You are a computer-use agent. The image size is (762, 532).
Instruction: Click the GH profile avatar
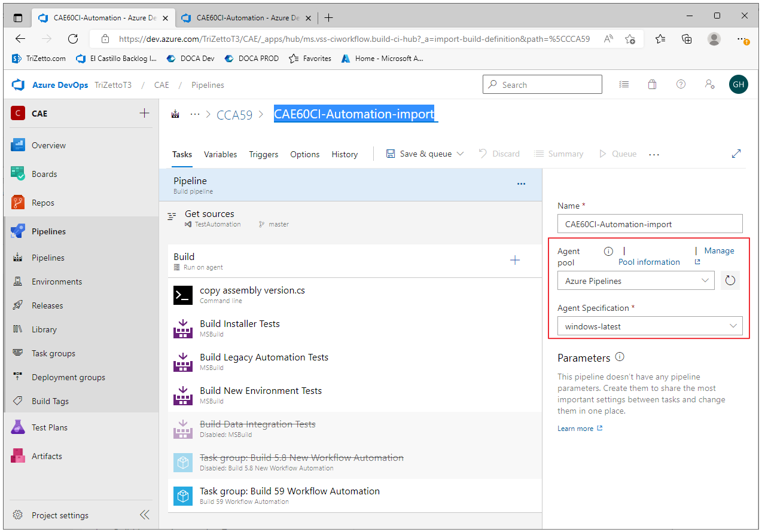(x=739, y=84)
